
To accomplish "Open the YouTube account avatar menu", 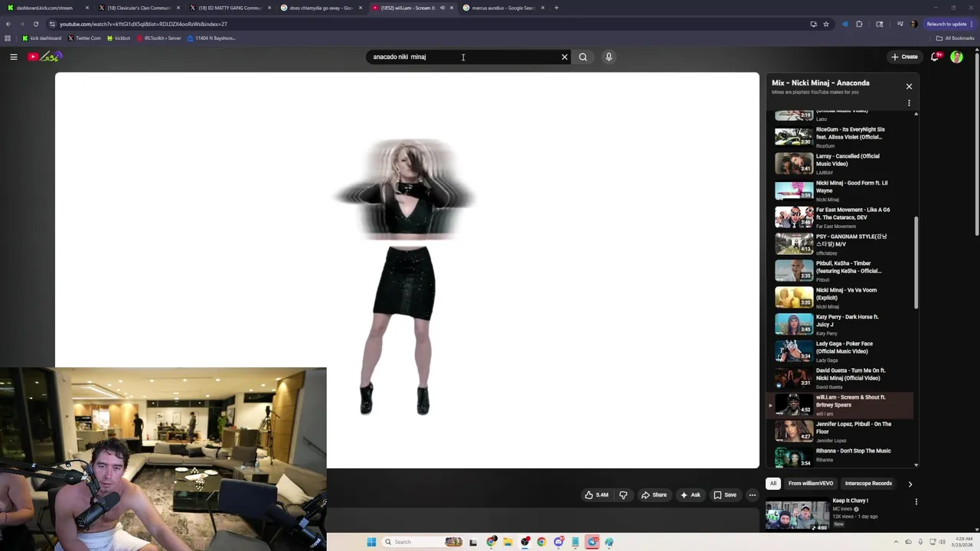I will coord(956,57).
